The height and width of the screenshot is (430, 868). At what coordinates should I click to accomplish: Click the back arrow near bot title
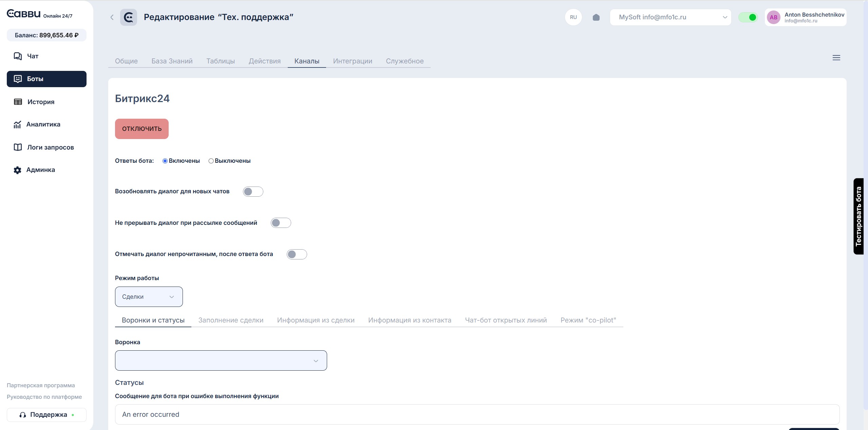pos(112,17)
